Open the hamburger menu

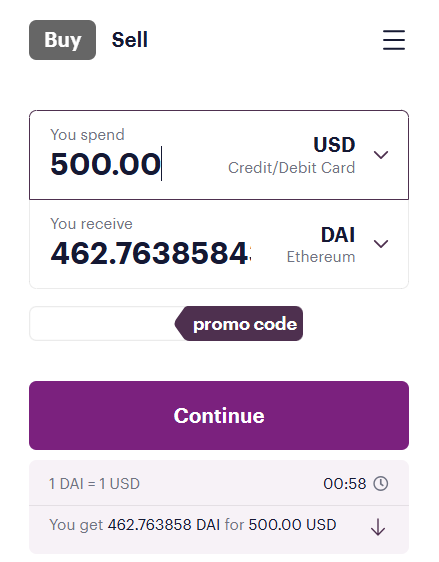[x=393, y=40]
